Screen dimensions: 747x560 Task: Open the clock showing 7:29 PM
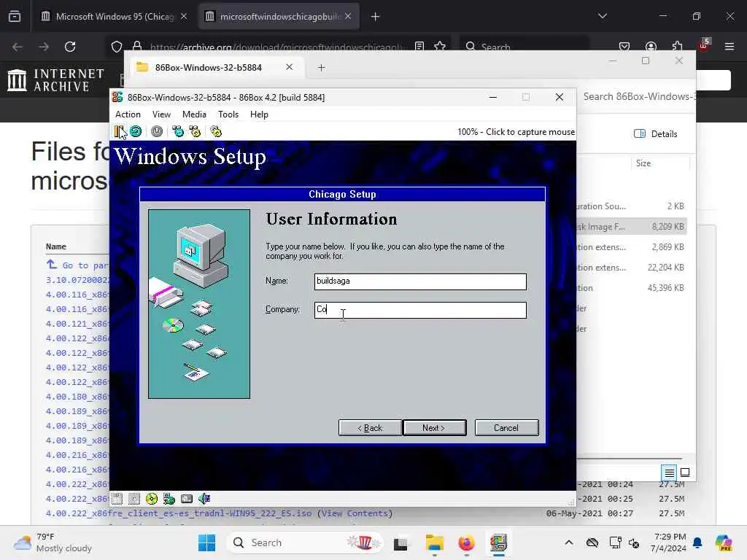(668, 542)
